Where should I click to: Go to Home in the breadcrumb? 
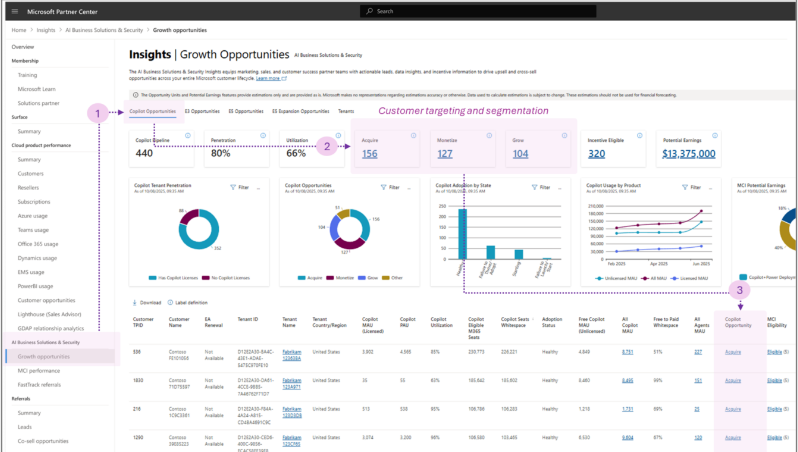pyautogui.click(x=19, y=31)
